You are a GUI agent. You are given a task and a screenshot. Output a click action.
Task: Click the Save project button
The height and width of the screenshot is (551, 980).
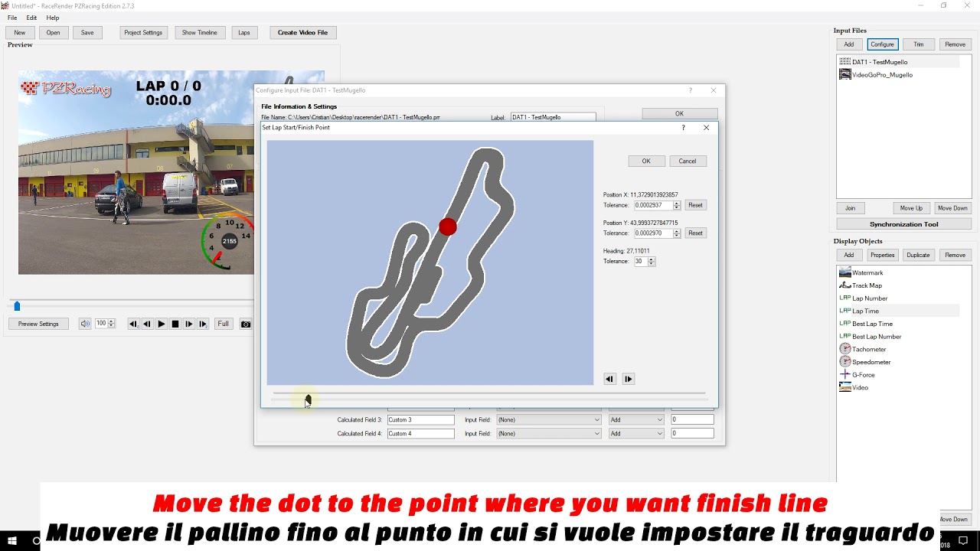[x=87, y=33]
